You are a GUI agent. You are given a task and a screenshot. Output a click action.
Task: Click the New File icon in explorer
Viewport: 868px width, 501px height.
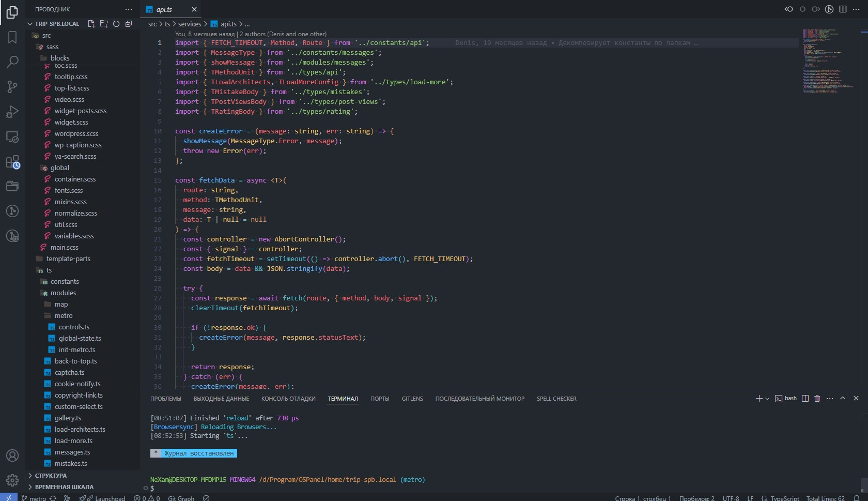pyautogui.click(x=91, y=24)
